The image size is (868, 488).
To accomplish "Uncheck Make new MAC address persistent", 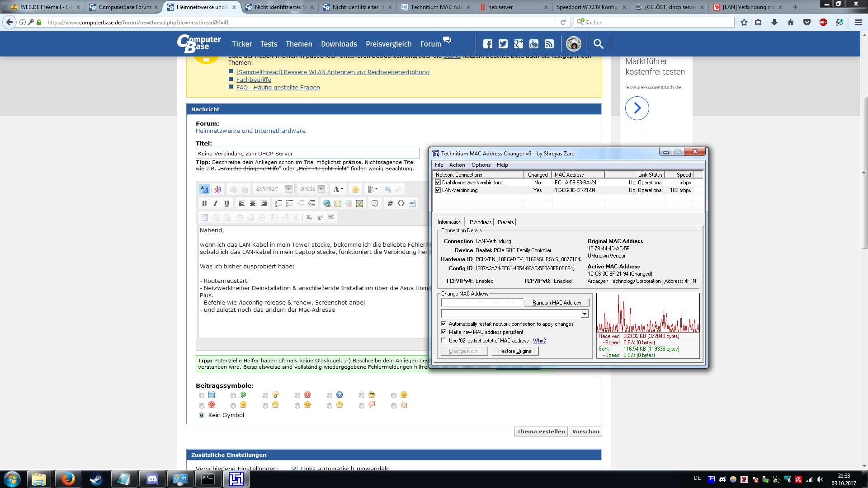I will coord(443,332).
